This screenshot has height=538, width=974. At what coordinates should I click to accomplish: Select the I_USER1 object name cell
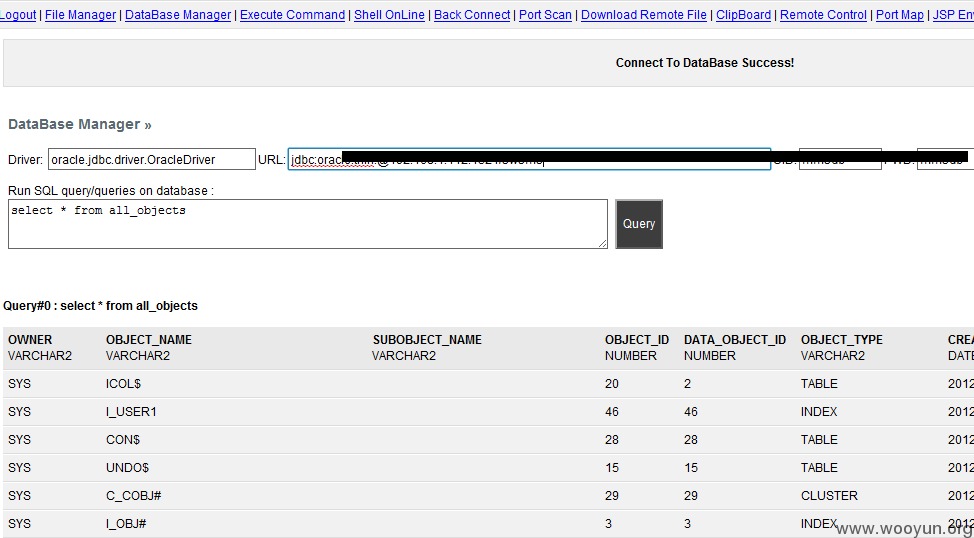pos(131,412)
